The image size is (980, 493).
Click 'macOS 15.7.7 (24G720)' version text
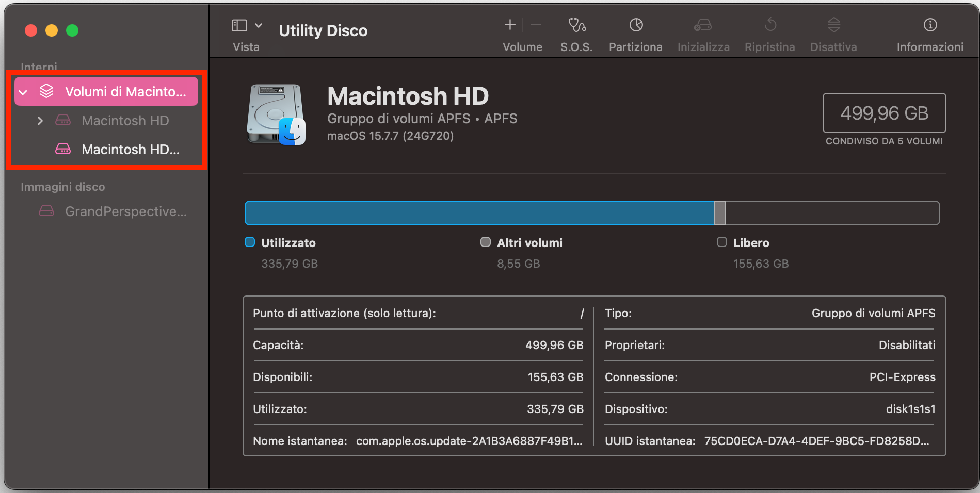pos(391,136)
